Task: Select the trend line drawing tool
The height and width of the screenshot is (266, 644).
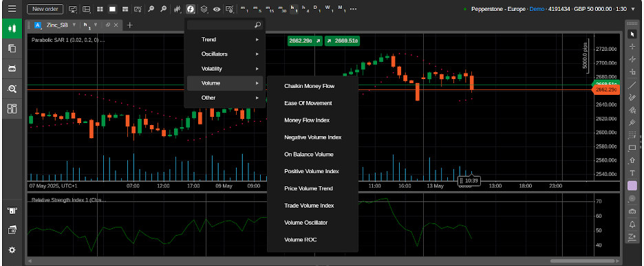Action: 632,85
